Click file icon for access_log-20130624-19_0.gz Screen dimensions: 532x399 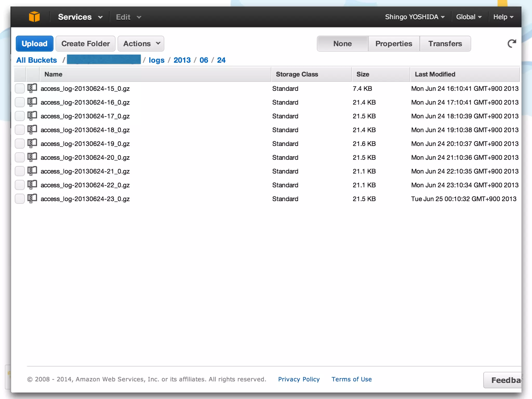coord(32,144)
